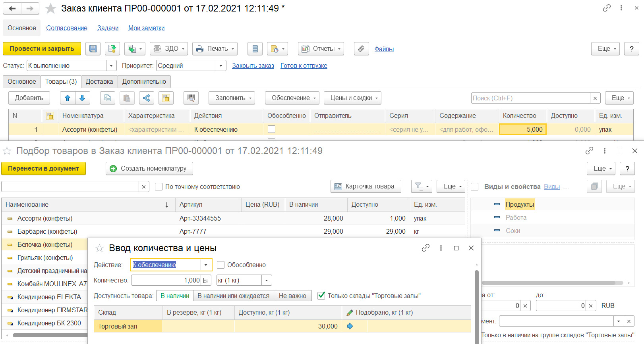
Task: Open the Заполнить dropdown
Action: click(232, 98)
